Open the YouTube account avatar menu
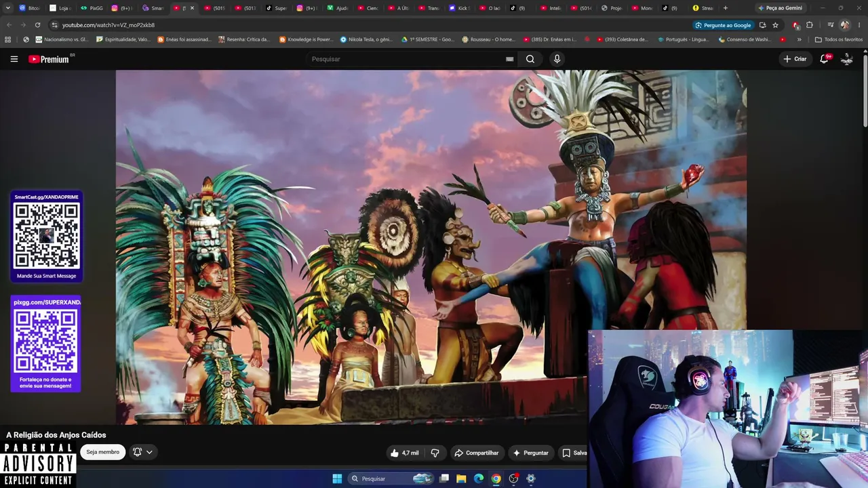The height and width of the screenshot is (488, 868). pyautogui.click(x=847, y=59)
